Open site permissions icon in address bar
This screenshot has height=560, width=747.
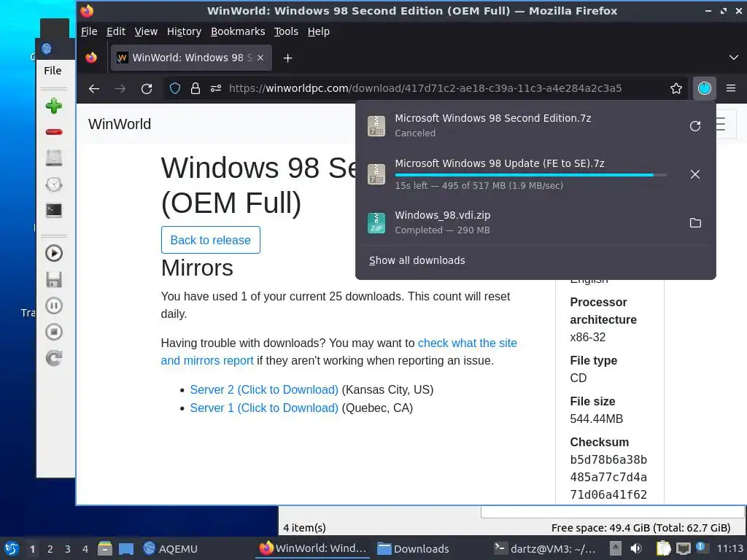coord(216,88)
